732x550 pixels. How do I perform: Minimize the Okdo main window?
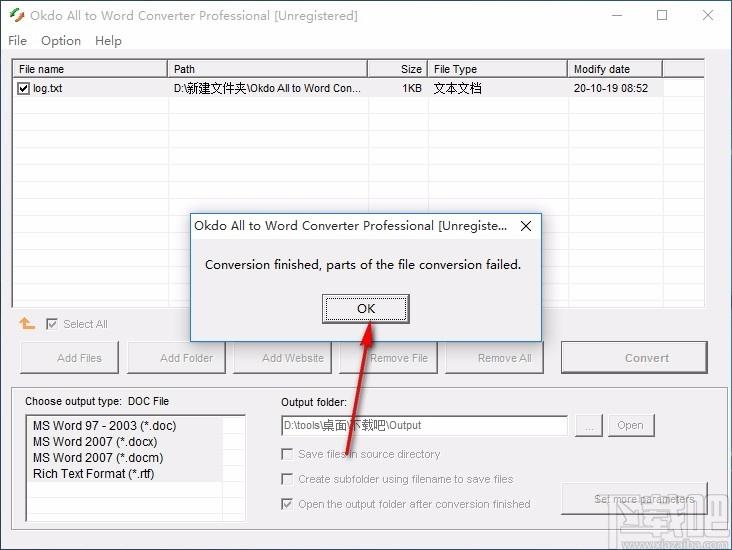pyautogui.click(x=617, y=15)
